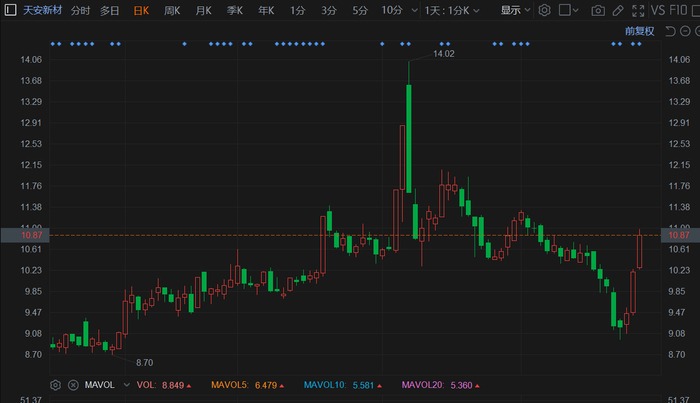Zoom out chart with minus circle icon
700x403 pixels.
click(x=685, y=31)
